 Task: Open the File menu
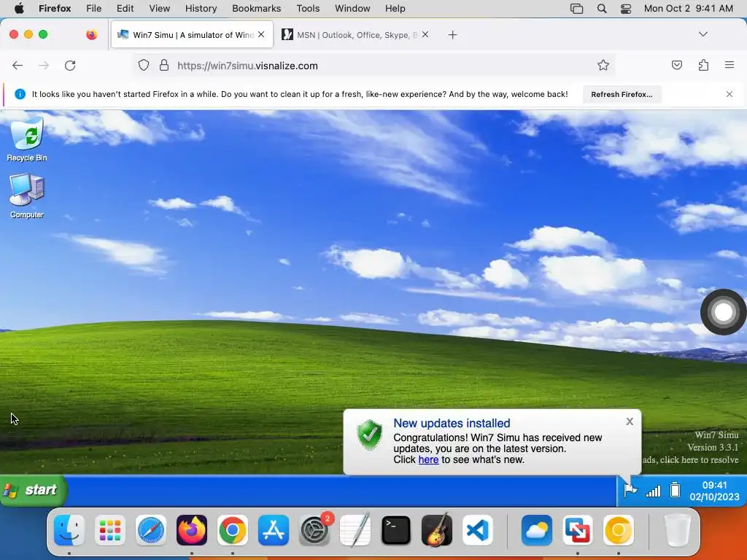click(94, 8)
